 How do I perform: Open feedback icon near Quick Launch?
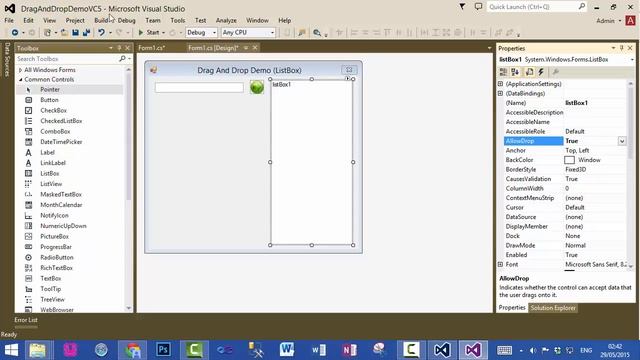point(478,7)
